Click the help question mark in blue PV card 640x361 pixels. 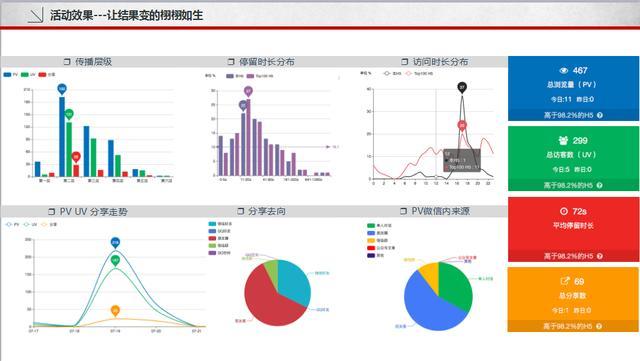point(600,115)
